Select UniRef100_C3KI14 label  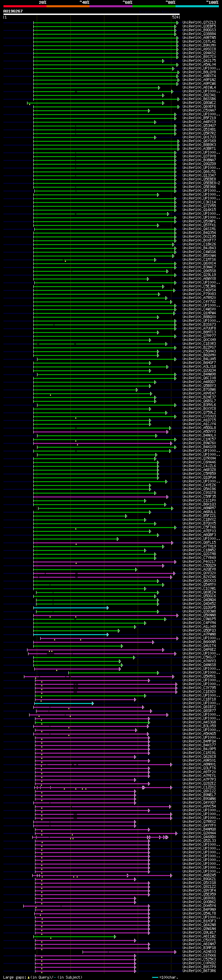coord(199,202)
